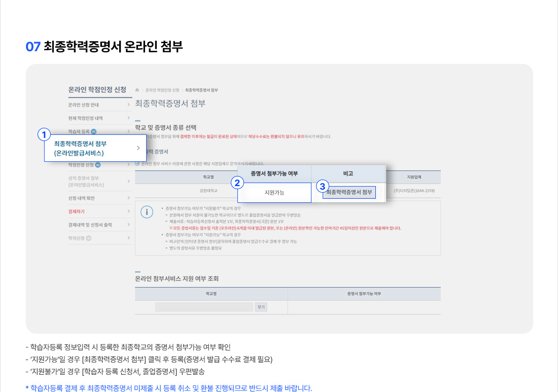The width and height of the screenshot is (558, 392).
Task: Open the 온라인 신청 안내 menu item
Action: (x=99, y=105)
